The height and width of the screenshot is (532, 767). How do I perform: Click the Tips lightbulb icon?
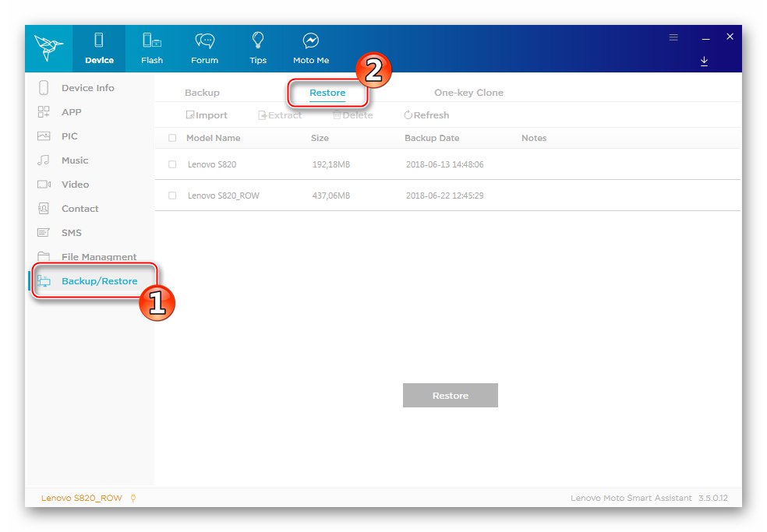[x=257, y=44]
